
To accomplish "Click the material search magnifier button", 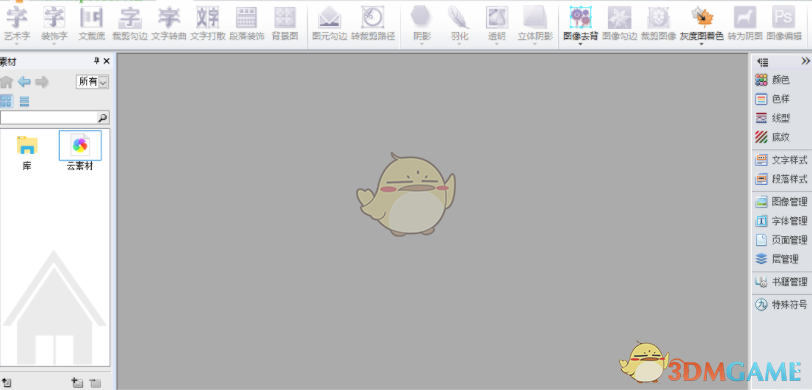I will coord(103,118).
